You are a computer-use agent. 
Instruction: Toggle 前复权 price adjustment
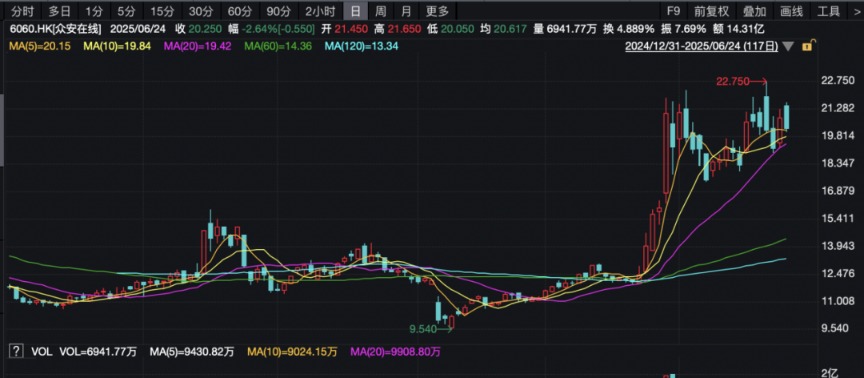tap(711, 10)
